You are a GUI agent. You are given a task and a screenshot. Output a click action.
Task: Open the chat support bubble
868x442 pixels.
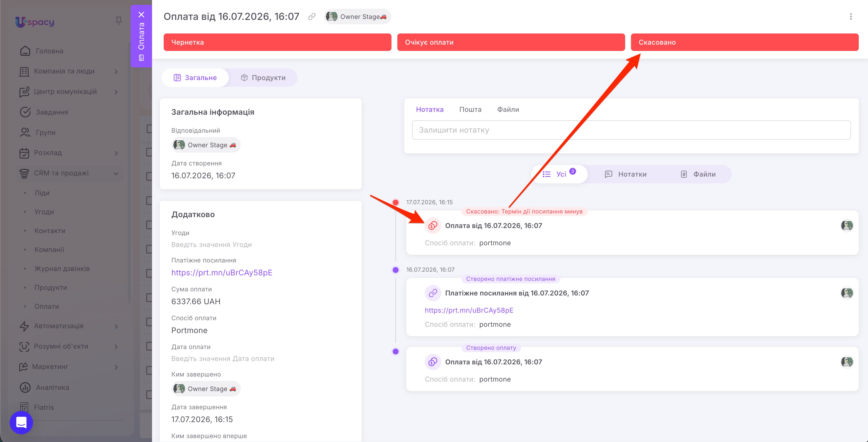point(21,422)
